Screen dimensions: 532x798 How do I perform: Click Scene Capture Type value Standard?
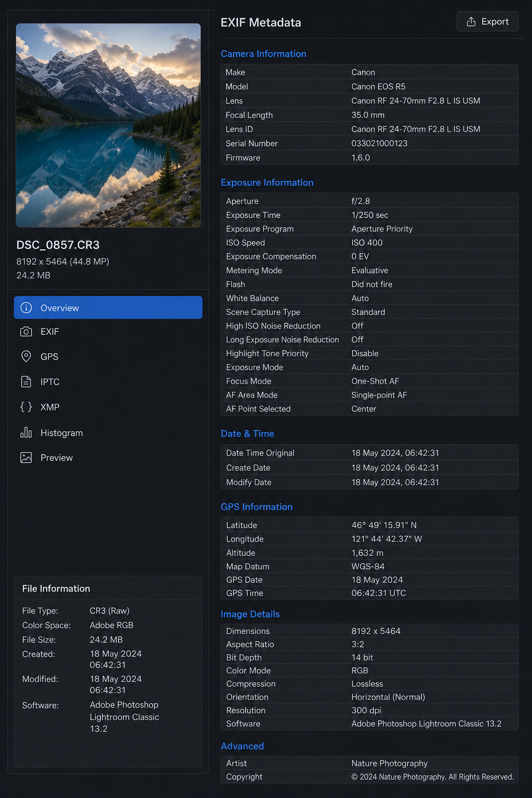click(368, 312)
